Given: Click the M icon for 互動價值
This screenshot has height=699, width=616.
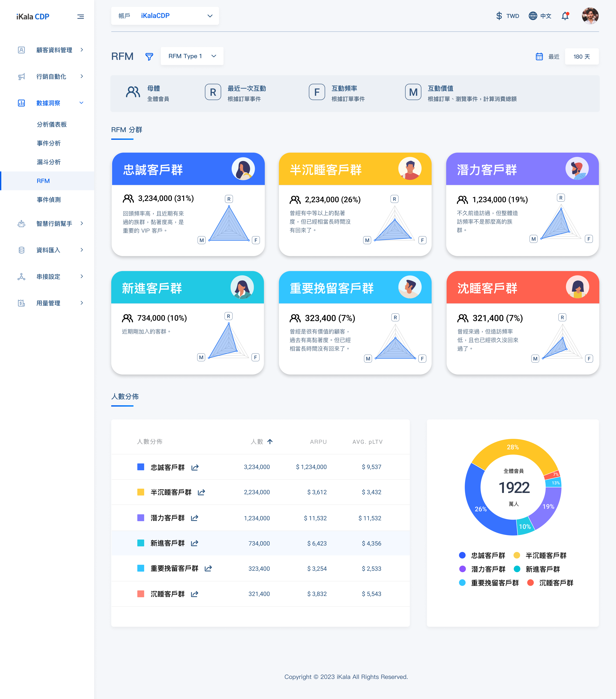Looking at the screenshot, I should [413, 92].
